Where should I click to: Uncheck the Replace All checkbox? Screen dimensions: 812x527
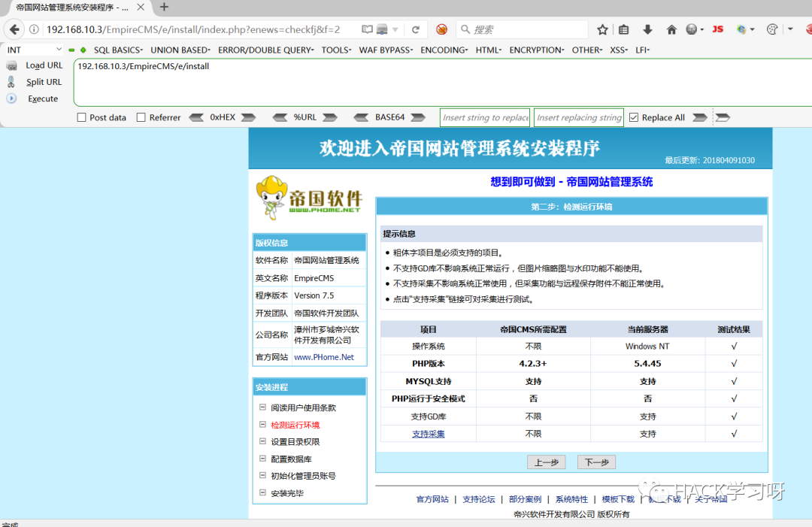coord(633,117)
